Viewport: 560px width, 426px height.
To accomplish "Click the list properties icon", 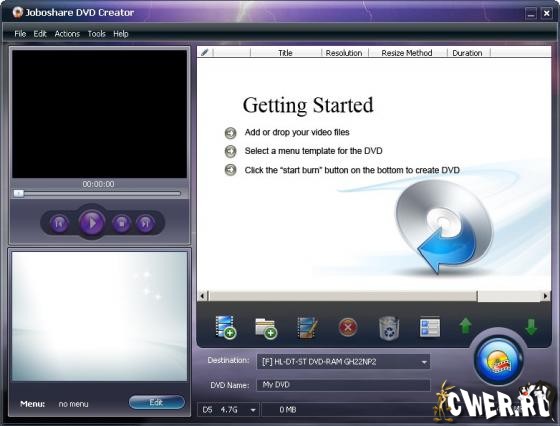I will pyautogui.click(x=430, y=327).
